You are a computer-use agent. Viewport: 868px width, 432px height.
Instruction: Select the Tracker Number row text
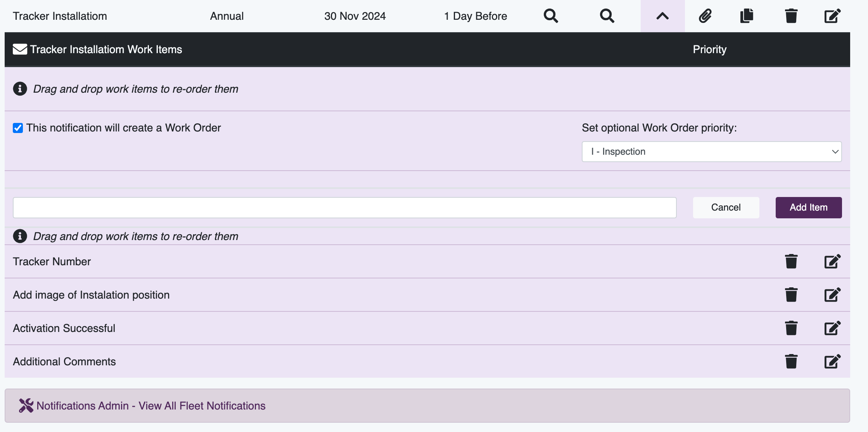point(52,261)
